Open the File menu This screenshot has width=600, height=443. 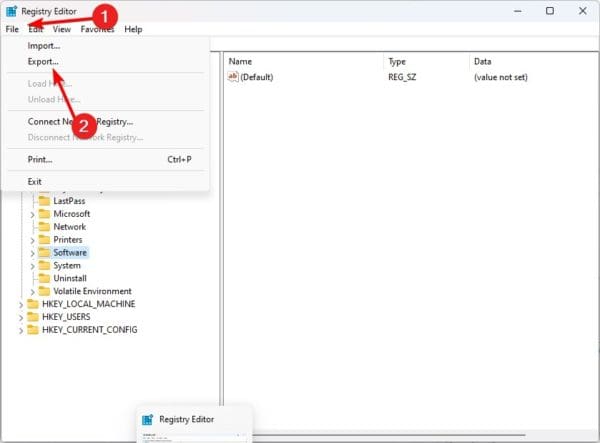tap(12, 29)
